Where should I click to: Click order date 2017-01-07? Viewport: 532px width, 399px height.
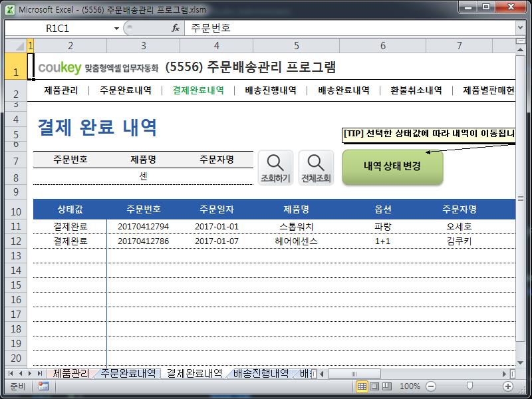click(217, 241)
